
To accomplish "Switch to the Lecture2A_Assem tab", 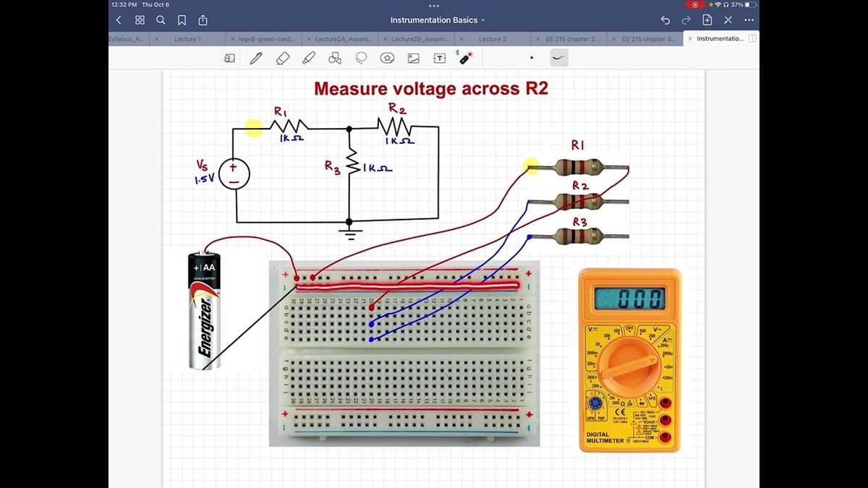I will point(344,39).
